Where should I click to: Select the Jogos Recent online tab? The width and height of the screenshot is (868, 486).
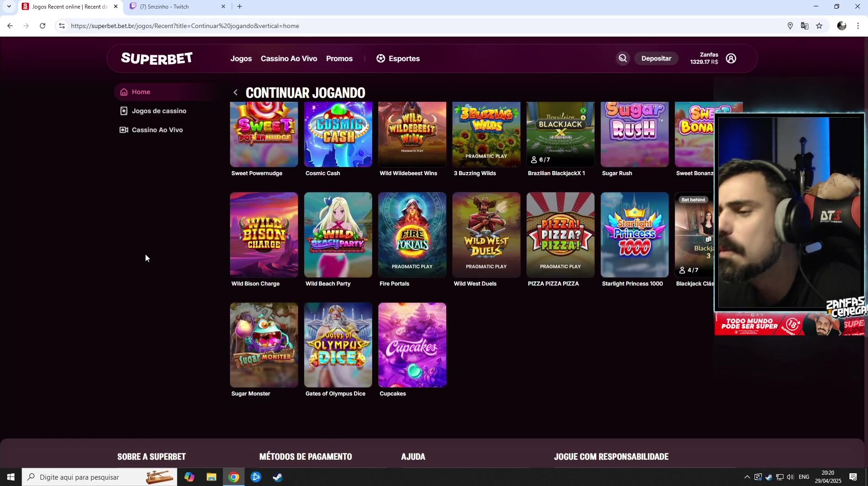coord(70,6)
